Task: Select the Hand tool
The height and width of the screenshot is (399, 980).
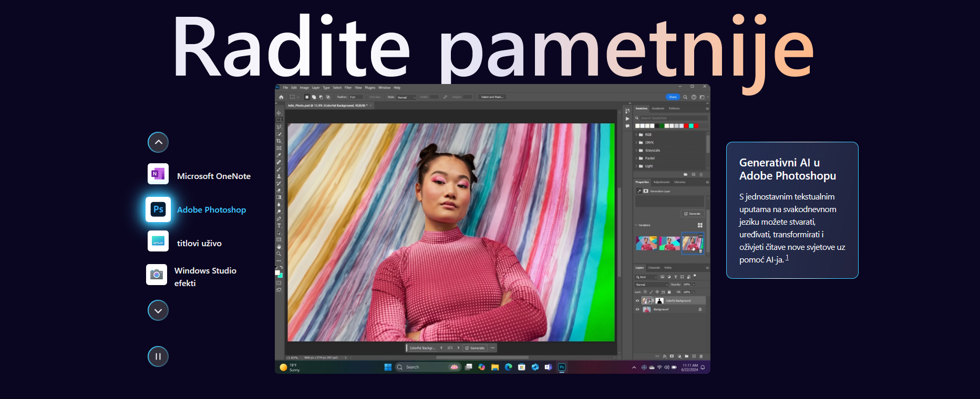Action: 279,247
